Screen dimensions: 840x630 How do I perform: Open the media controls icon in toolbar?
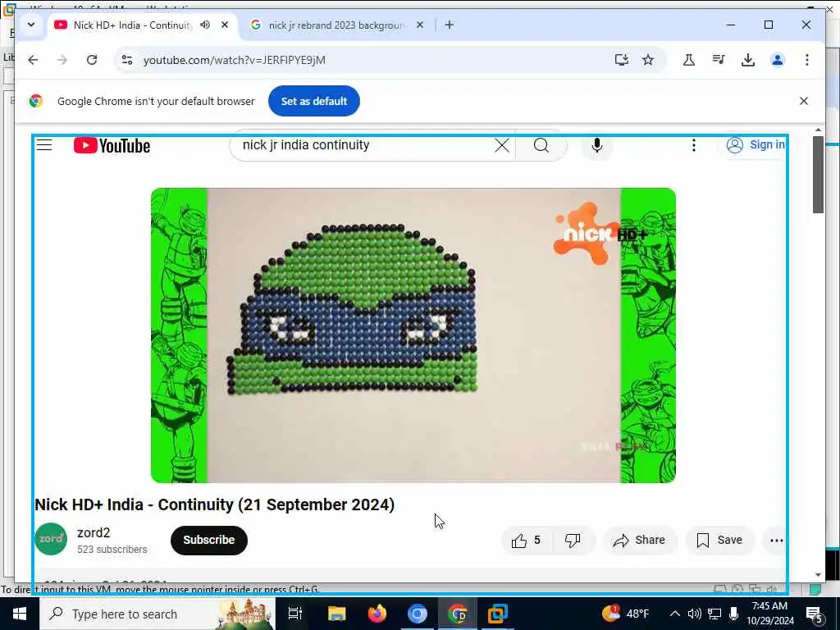tap(719, 60)
